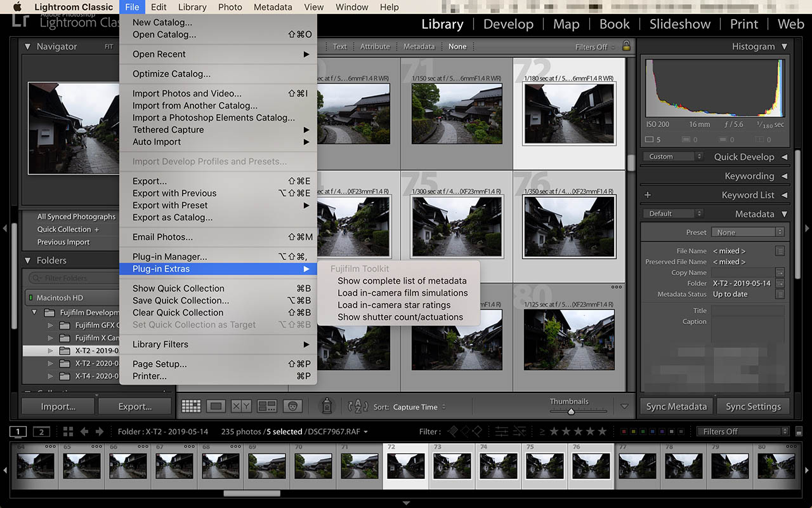The width and height of the screenshot is (812, 508).
Task: Reverse the sort direction with the A-Z icon
Action: [x=358, y=406]
